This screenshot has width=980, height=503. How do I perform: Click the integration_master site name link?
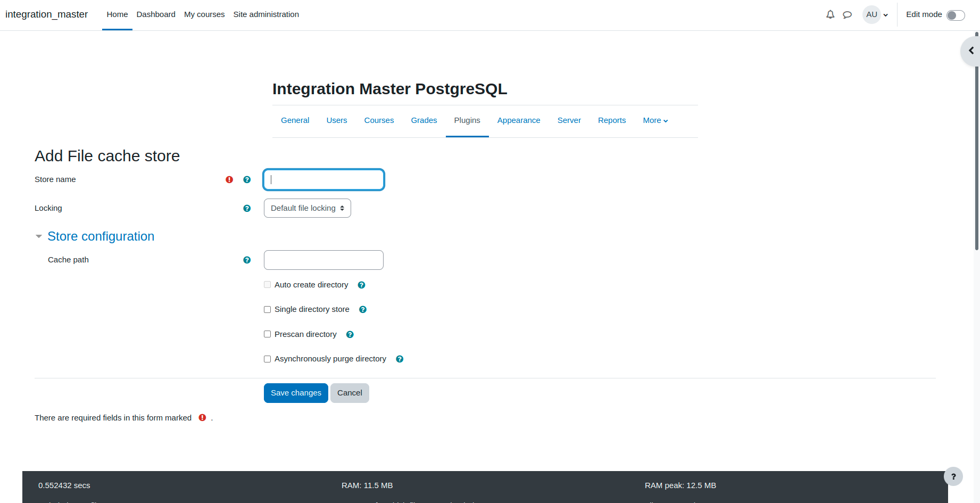coord(47,14)
